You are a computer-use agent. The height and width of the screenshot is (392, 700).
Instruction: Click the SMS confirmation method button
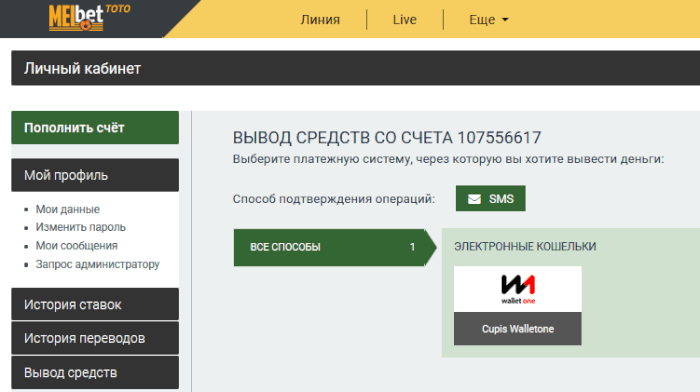click(x=490, y=199)
